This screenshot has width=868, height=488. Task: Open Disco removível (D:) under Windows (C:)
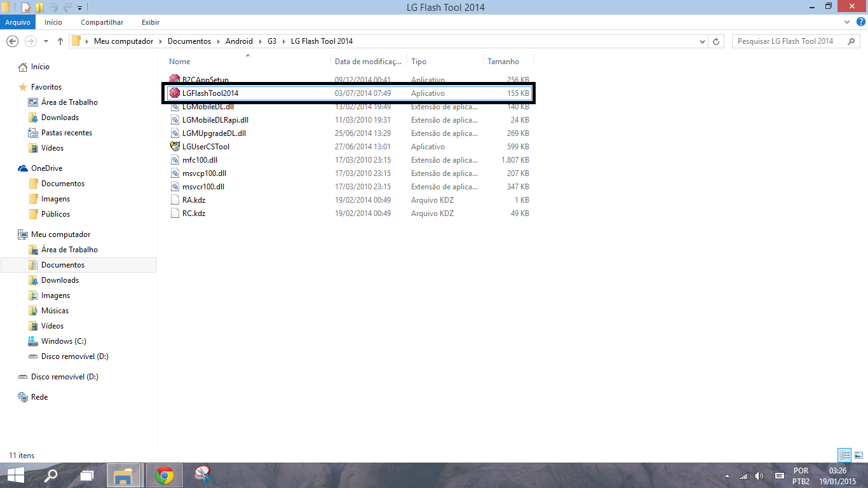[x=74, y=356]
